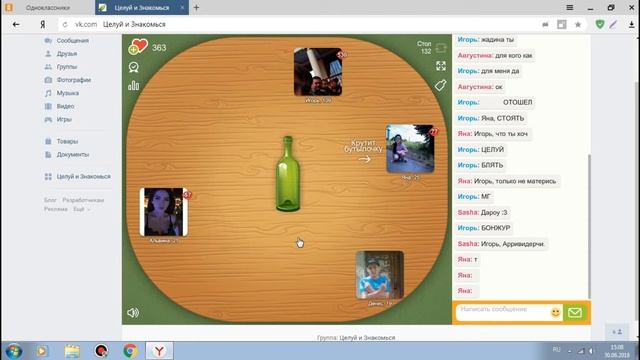This screenshot has width=640, height=360.
Task: Click Игорь's name in message ЦЕЛУЙ
Action: (x=468, y=150)
